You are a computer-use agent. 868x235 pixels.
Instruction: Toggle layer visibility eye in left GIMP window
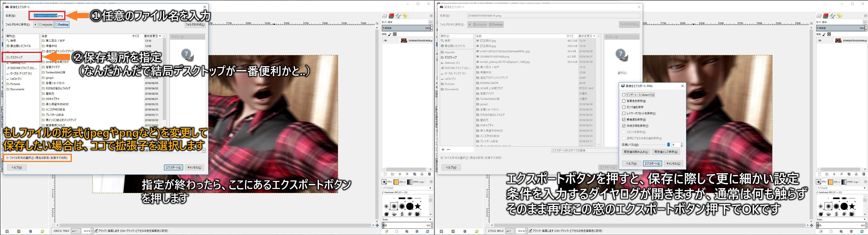pyautogui.click(x=385, y=41)
